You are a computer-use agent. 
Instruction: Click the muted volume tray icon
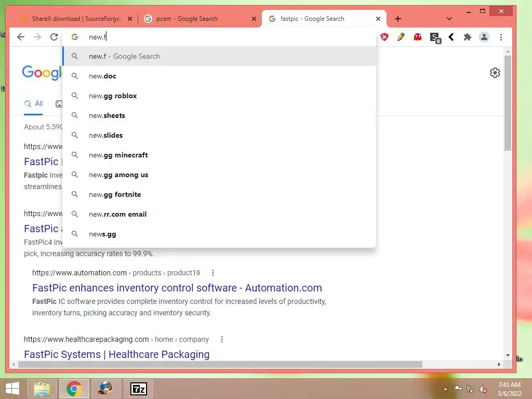tap(483, 389)
